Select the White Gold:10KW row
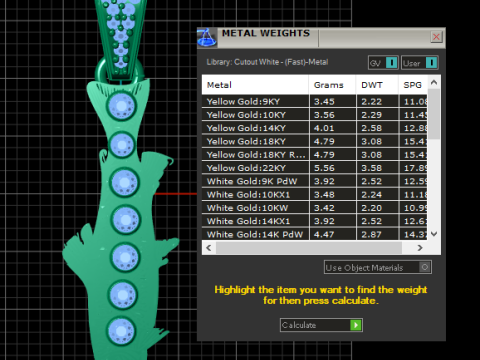This screenshot has height=360, width=480. coord(314,208)
